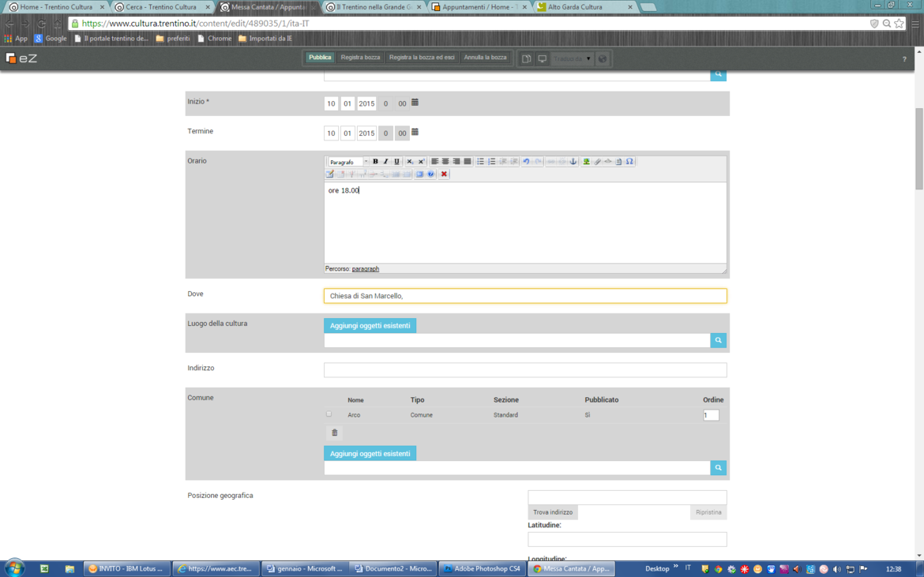924x577 pixels.
Task: Open Adobe Photoshop CS4 from the taskbar
Action: 482,568
